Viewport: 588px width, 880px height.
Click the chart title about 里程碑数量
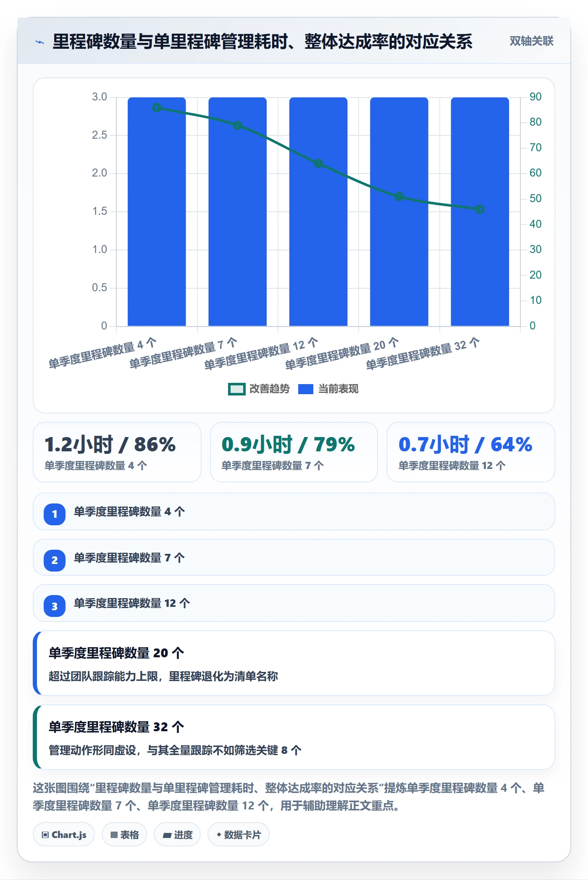click(x=262, y=41)
